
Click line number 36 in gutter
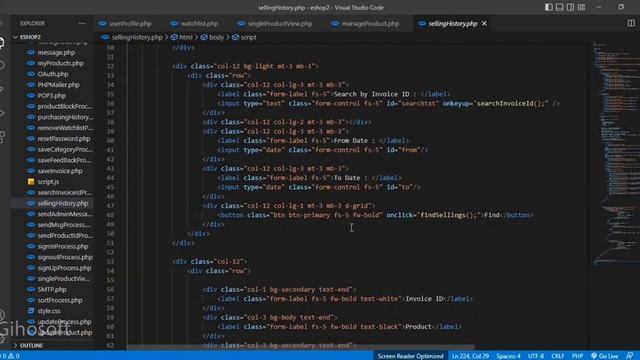[110, 104]
